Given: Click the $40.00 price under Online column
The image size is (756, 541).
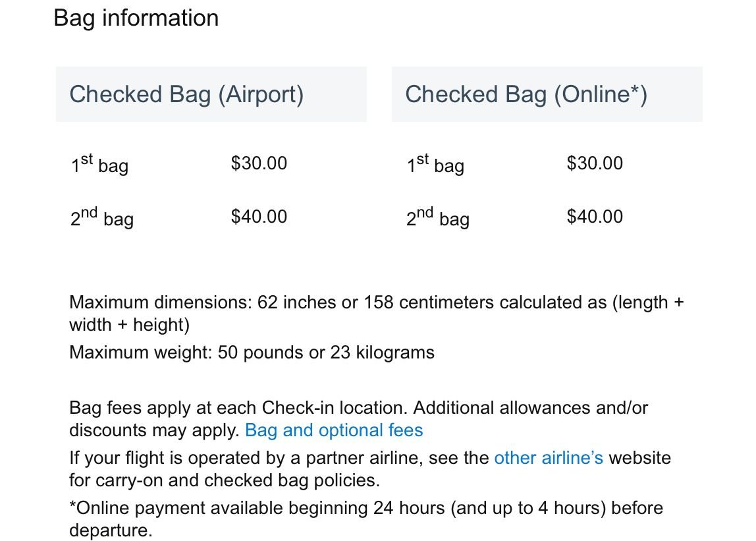Looking at the screenshot, I should [595, 217].
